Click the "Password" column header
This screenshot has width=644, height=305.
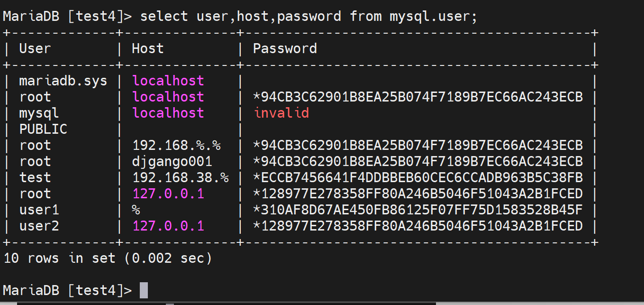click(x=285, y=48)
